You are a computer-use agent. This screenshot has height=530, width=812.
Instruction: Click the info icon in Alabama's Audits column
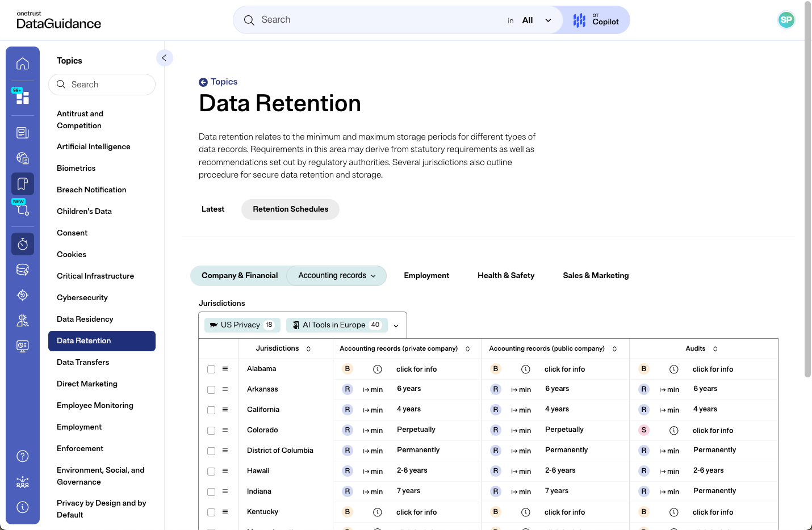674,369
